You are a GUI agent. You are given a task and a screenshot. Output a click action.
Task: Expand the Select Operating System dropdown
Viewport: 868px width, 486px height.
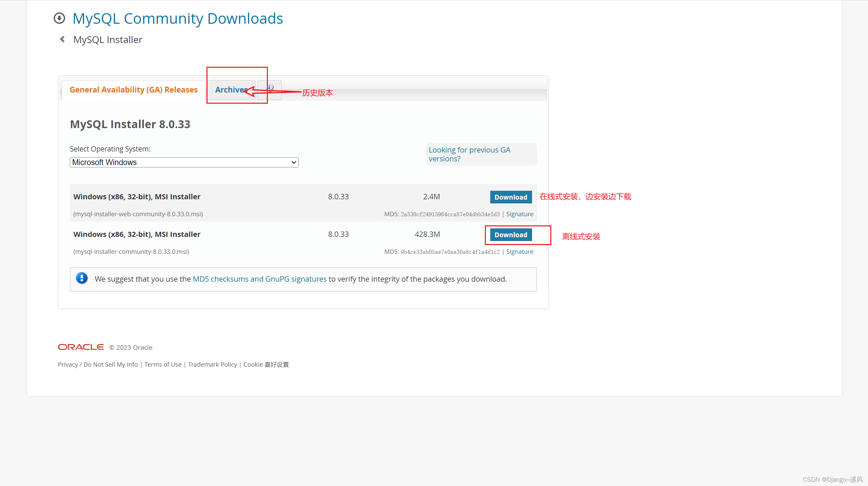tap(184, 162)
